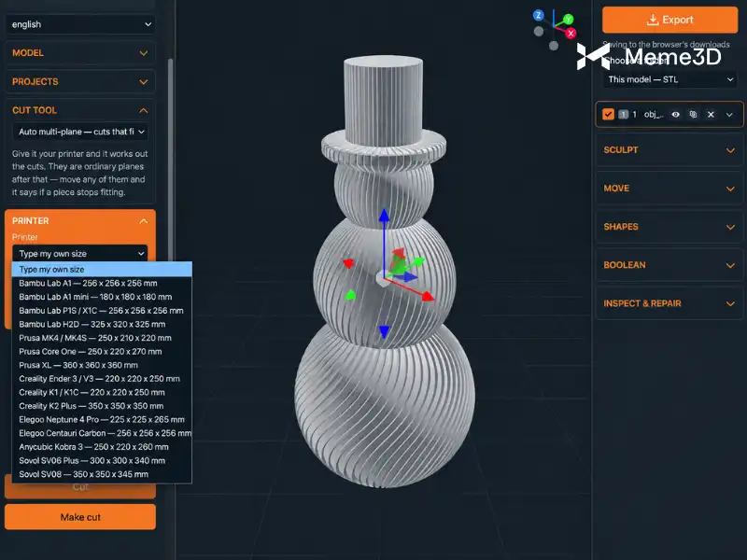Select Anycubic Kobra 3 option

click(102, 447)
